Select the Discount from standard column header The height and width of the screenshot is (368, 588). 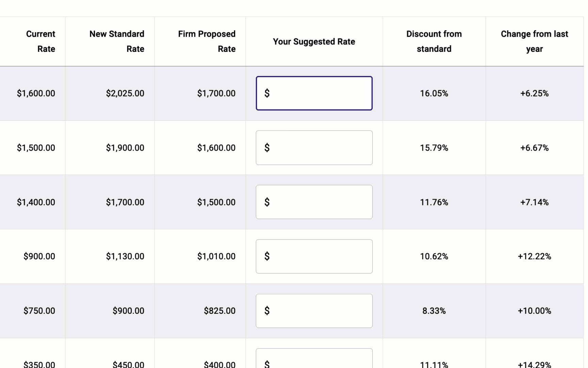pyautogui.click(x=434, y=41)
